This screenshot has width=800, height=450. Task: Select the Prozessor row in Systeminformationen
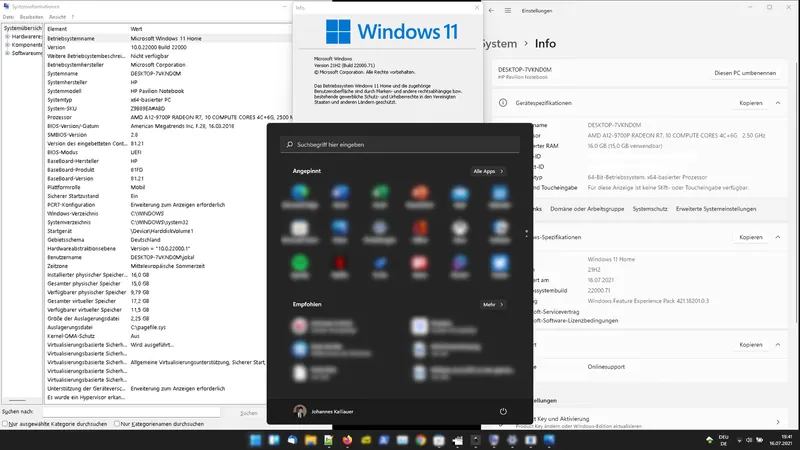point(168,117)
